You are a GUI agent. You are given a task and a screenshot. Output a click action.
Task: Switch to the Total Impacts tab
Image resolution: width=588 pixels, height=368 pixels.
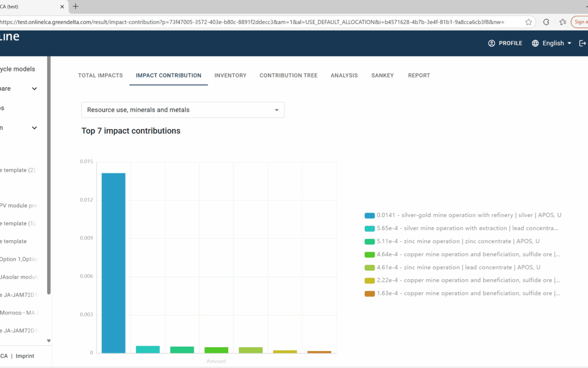tap(100, 75)
